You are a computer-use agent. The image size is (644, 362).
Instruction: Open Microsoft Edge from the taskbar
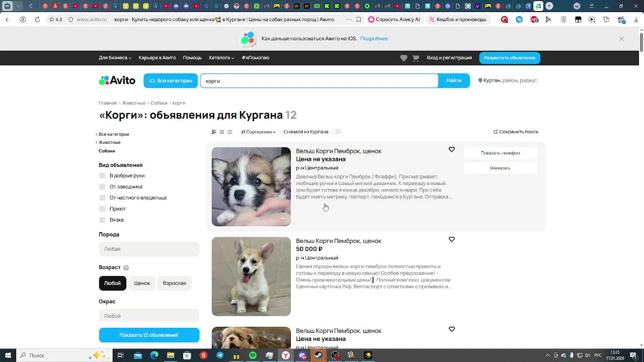[x=154, y=355]
